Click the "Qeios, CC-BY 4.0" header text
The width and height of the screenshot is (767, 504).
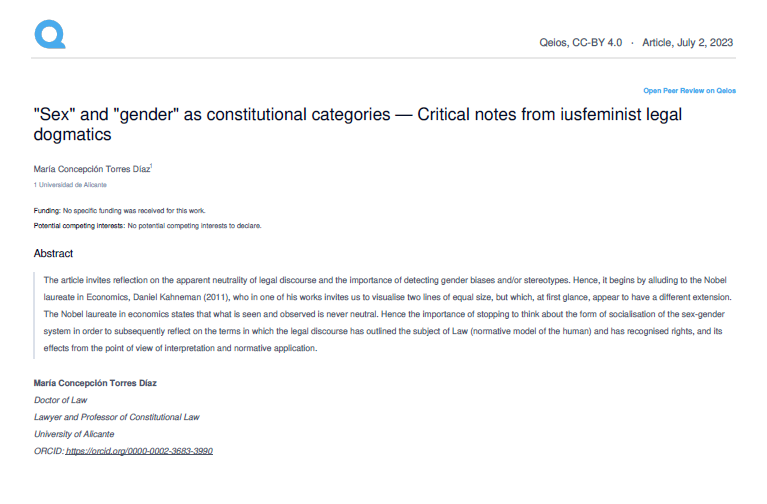580,43
